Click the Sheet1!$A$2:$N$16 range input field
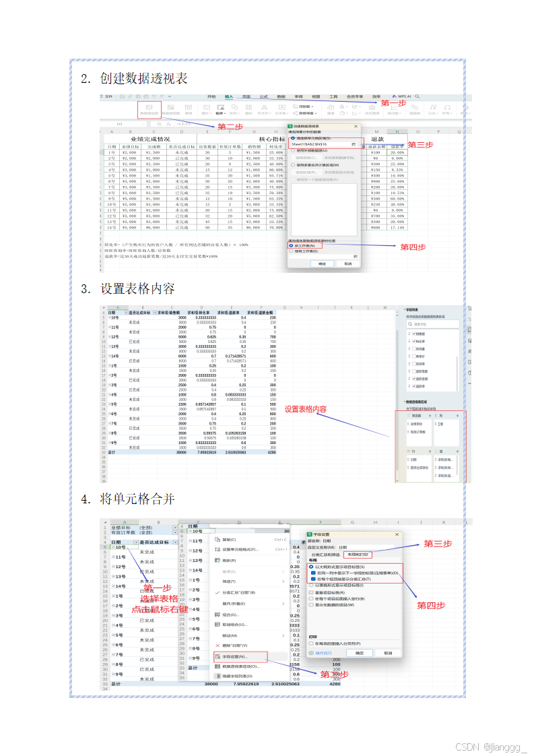This screenshot has width=534, height=756. 324,144
